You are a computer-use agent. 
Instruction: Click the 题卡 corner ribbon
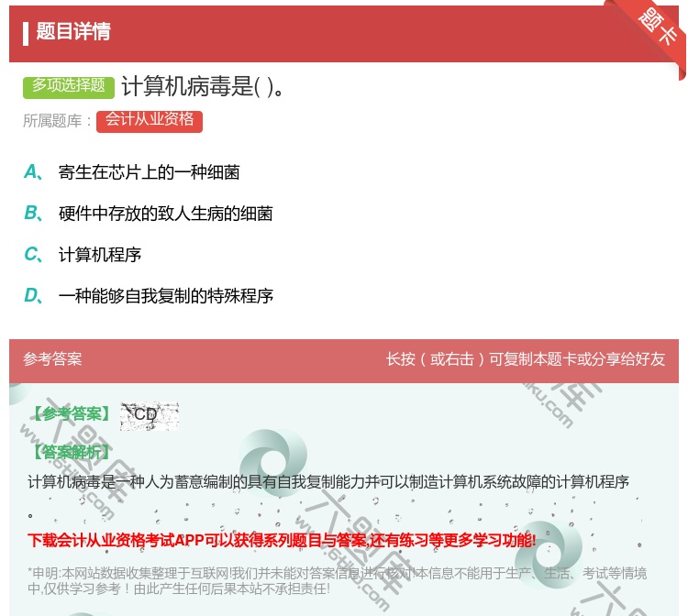654,33
